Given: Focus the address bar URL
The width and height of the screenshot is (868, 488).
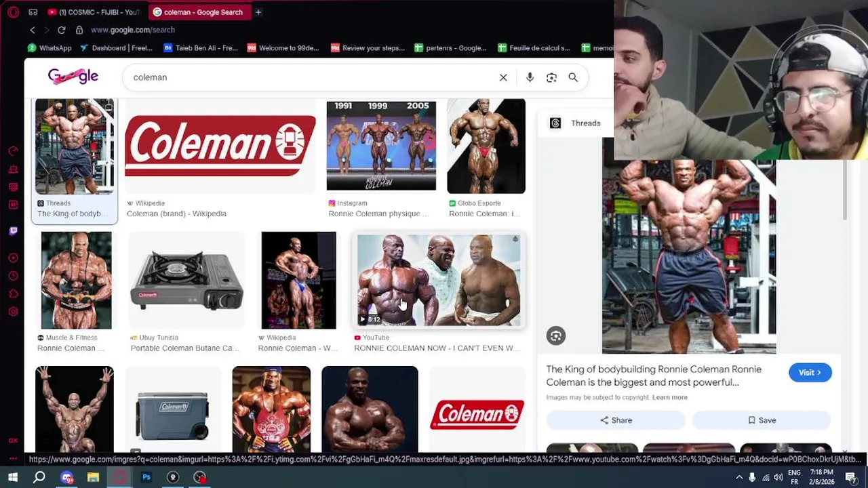Looking at the screenshot, I should [133, 30].
